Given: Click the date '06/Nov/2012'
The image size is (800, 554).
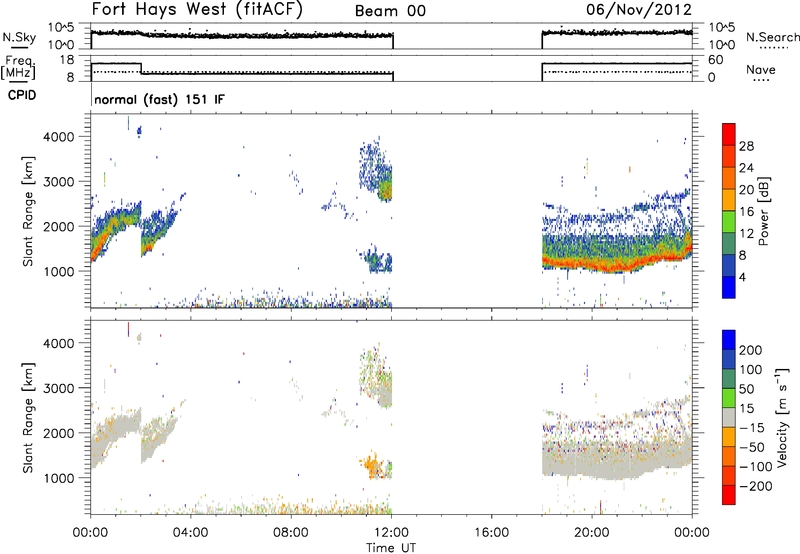Looking at the screenshot, I should tap(639, 10).
